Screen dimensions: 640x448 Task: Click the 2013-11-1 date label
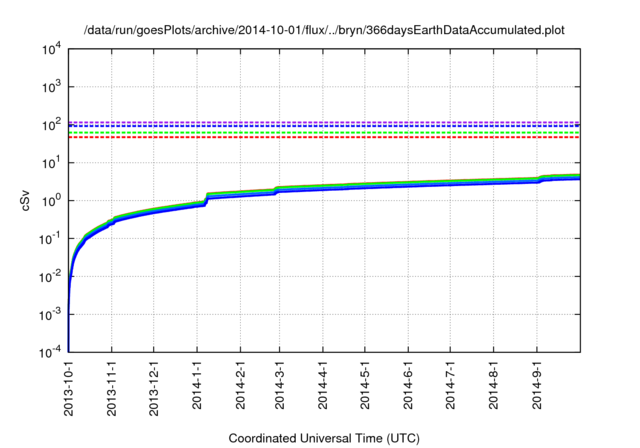pos(111,388)
